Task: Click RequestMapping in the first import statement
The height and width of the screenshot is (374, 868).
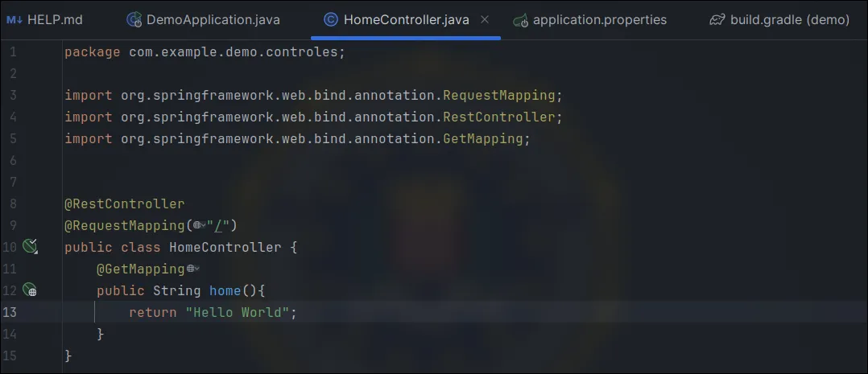Action: point(499,95)
